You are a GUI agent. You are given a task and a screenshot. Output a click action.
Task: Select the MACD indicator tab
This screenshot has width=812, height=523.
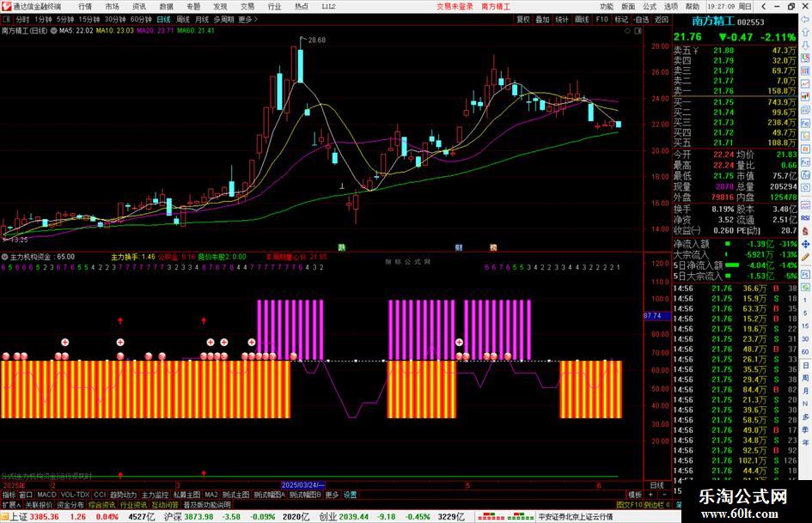pyautogui.click(x=46, y=495)
